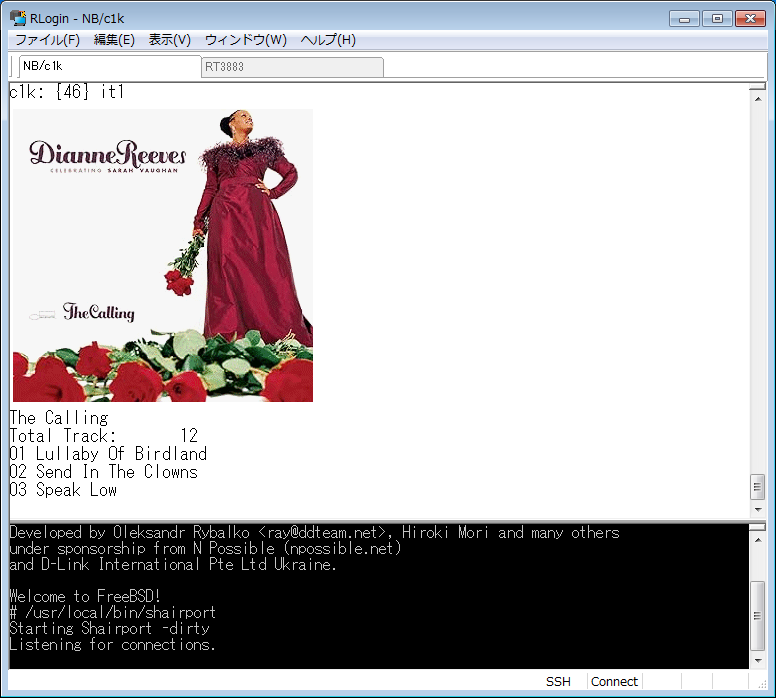Click the lower terminal scroll down arrow

[758, 660]
